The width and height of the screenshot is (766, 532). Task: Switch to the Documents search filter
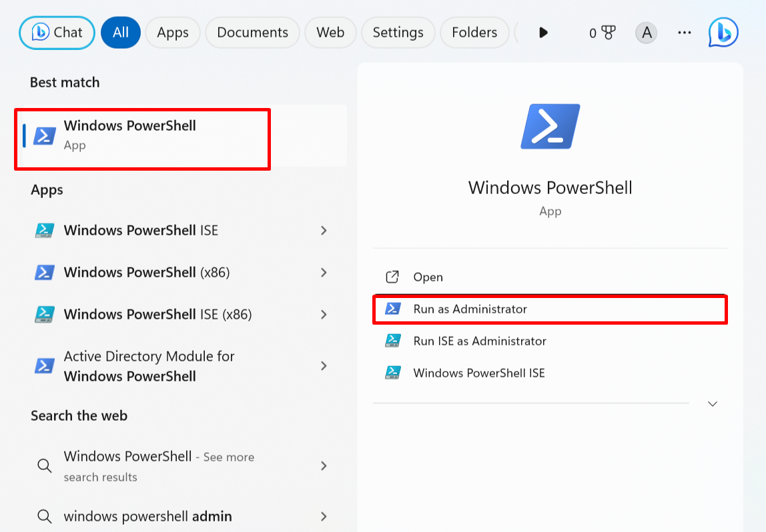pyautogui.click(x=252, y=33)
